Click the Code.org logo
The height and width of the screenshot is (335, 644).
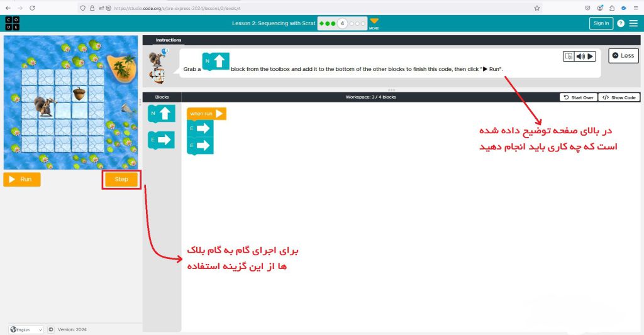tap(13, 23)
